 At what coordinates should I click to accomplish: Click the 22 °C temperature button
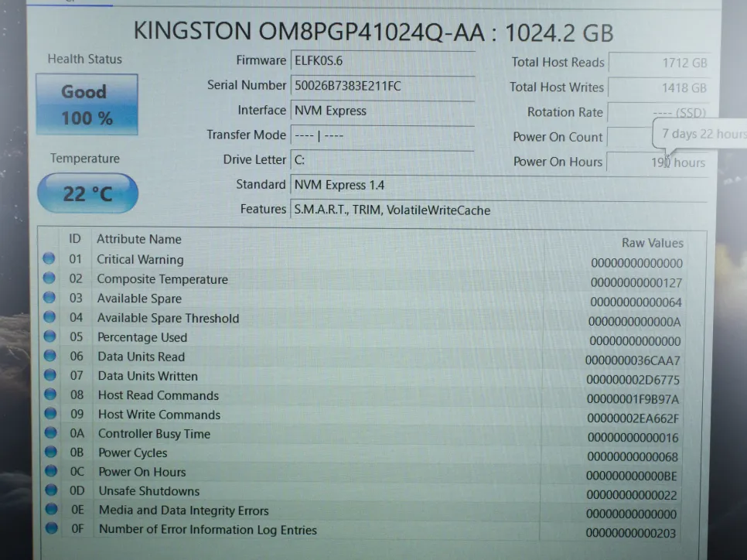click(x=87, y=193)
